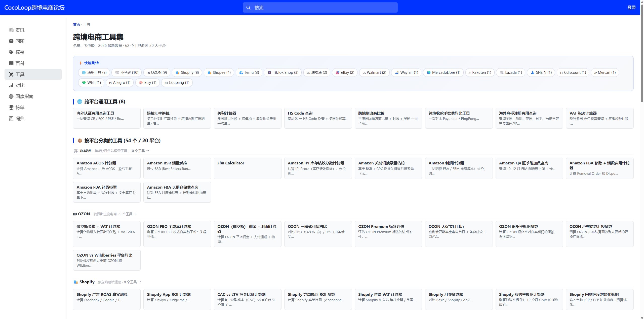Click the question mark icon beside 问题

click(11, 41)
